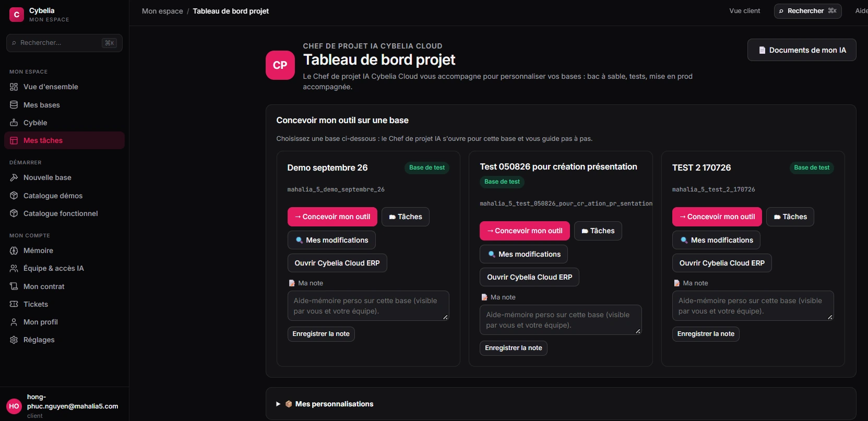The width and height of the screenshot is (868, 421).
Task: Open Documents de mon IA
Action: pyautogui.click(x=802, y=50)
